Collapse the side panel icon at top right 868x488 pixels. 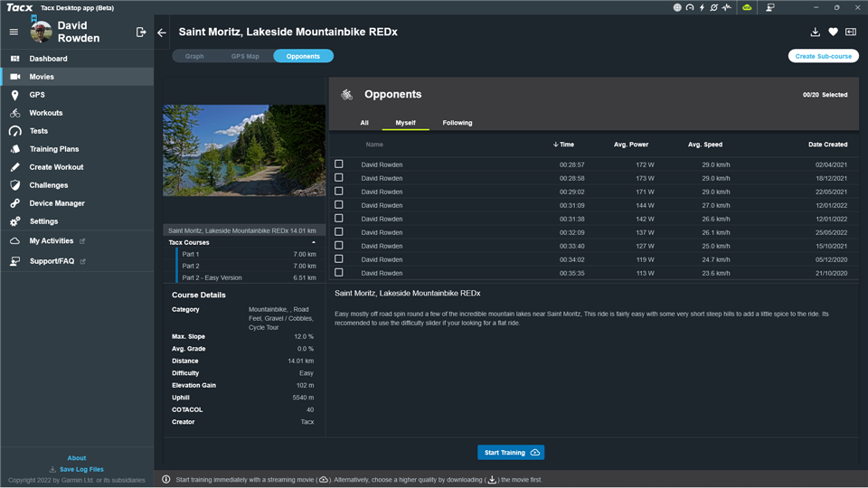(851, 33)
